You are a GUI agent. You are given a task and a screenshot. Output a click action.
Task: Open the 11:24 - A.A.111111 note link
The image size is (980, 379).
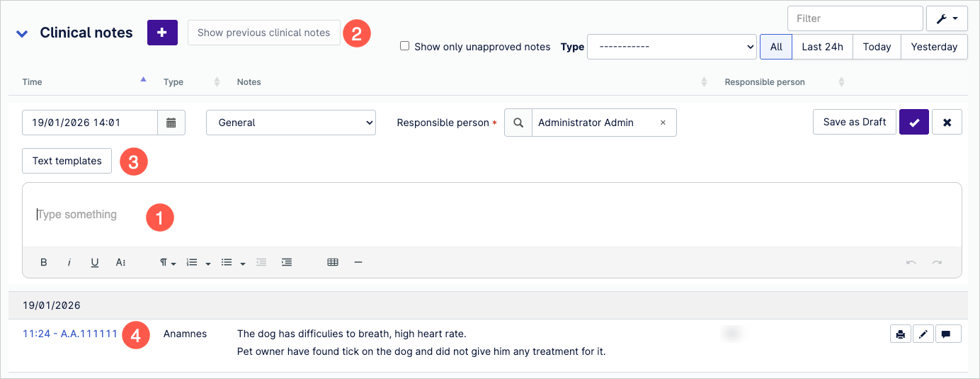click(70, 334)
